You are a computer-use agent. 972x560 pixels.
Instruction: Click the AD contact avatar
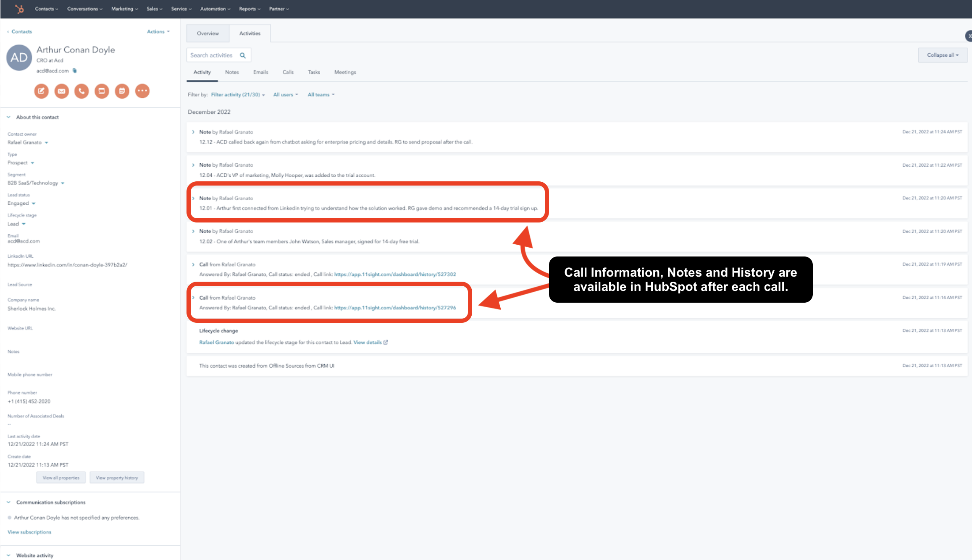click(x=19, y=58)
